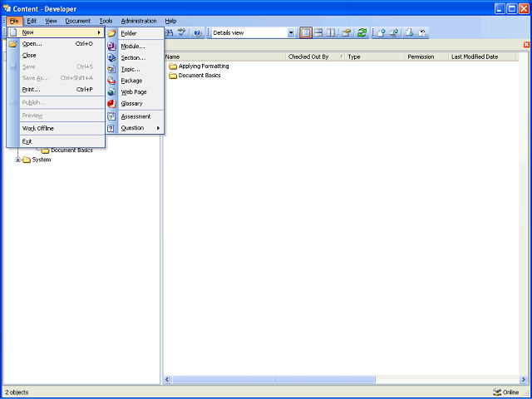The width and height of the screenshot is (532, 399).
Task: Refresh the library with green arrows icon
Action: coord(362,33)
